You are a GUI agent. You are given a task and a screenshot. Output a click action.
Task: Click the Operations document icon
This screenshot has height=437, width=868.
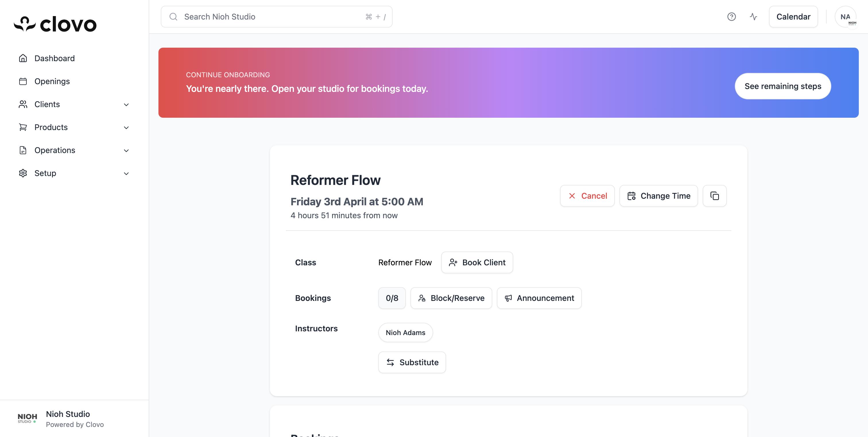(23, 150)
